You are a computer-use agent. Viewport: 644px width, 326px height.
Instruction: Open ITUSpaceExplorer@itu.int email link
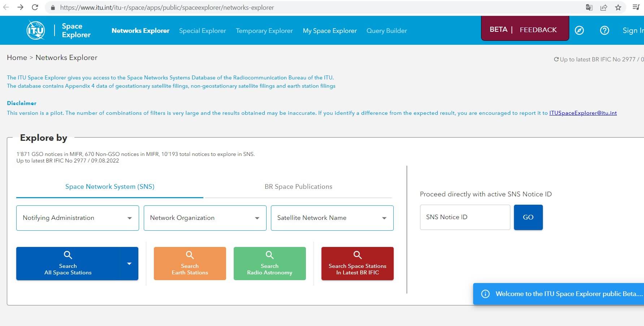[x=583, y=113]
